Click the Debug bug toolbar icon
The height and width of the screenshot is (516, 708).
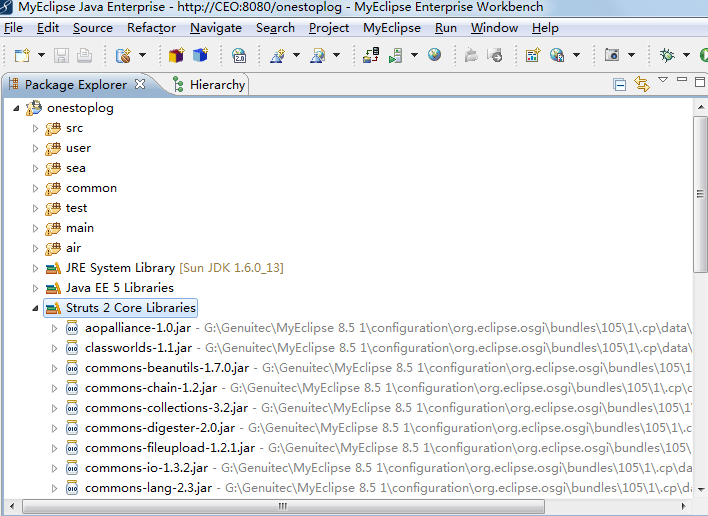(667, 55)
